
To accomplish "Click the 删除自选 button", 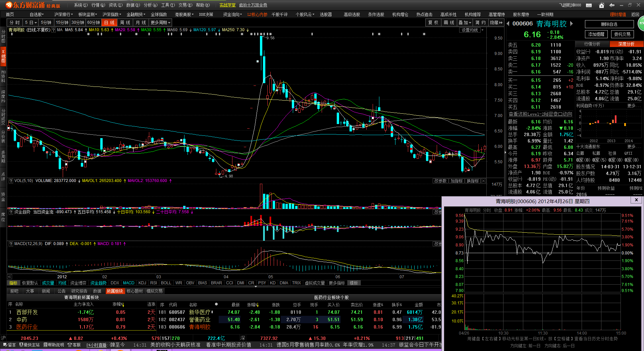I will pyautogui.click(x=609, y=24).
